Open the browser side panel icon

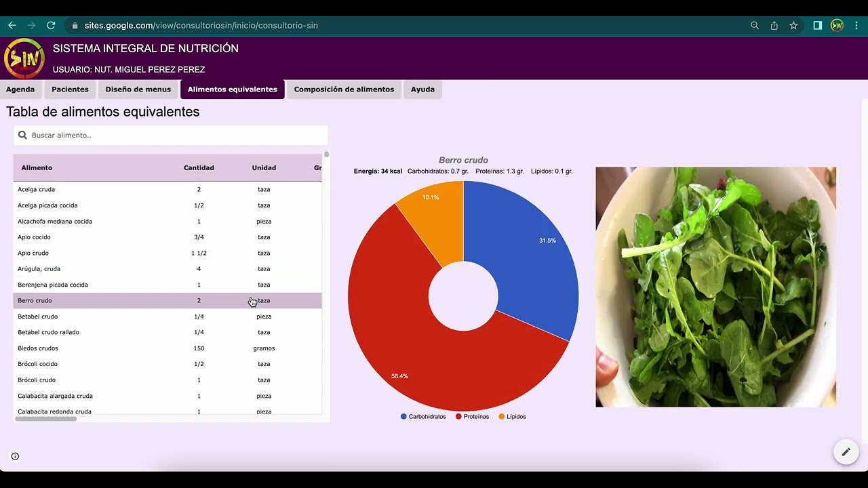818,25
